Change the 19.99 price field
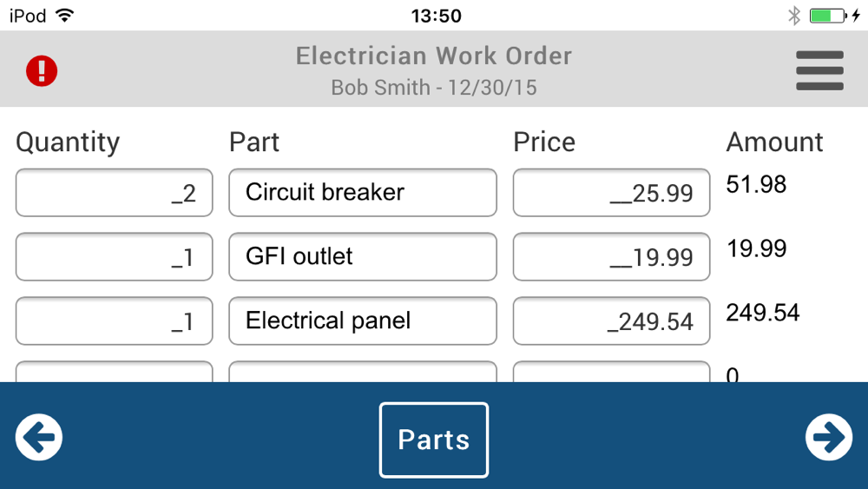Screen dimensions: 868x489 [611, 257]
